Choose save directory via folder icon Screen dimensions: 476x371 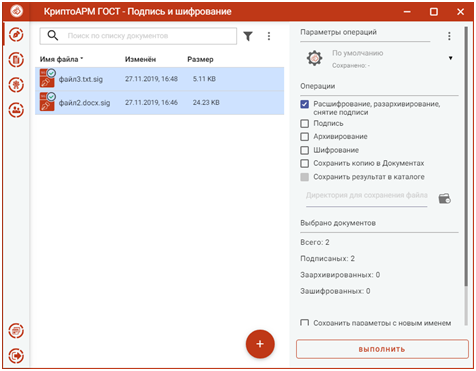tap(445, 198)
